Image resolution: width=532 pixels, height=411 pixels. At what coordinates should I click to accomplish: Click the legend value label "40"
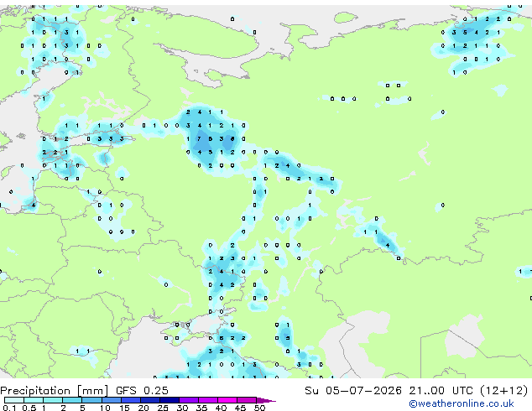[221, 408]
